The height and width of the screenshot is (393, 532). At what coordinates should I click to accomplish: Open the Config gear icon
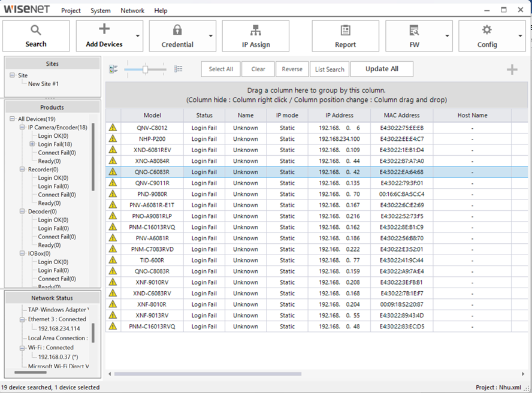[x=487, y=30]
